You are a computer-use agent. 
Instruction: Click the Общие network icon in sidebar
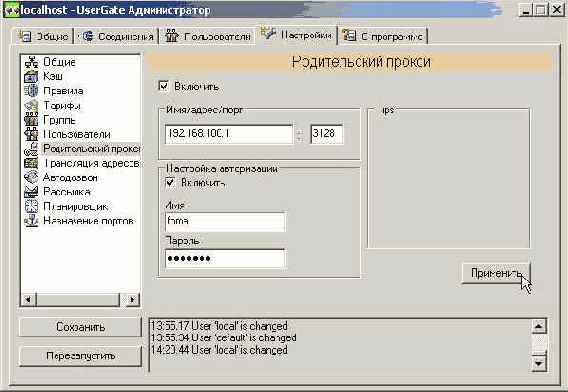[x=31, y=62]
